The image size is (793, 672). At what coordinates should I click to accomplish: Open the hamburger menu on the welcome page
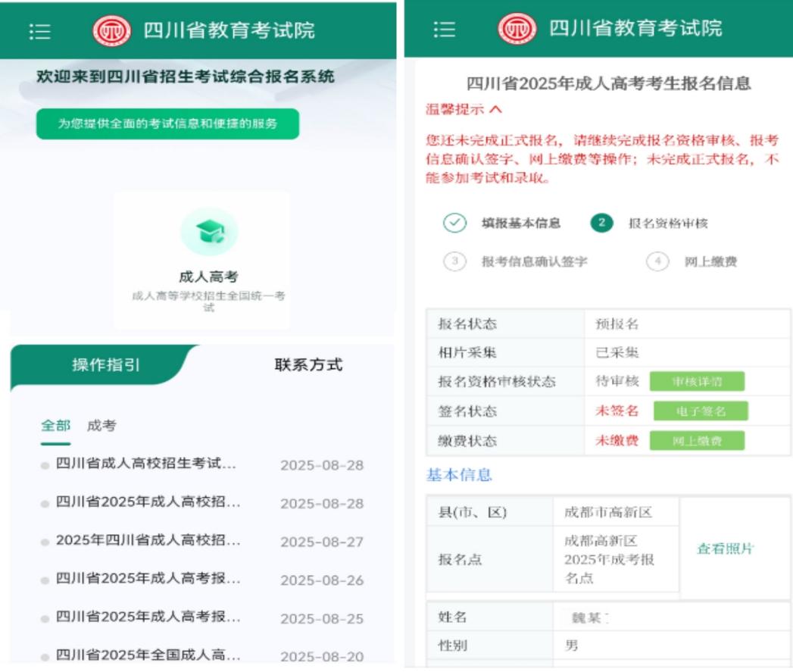(41, 31)
